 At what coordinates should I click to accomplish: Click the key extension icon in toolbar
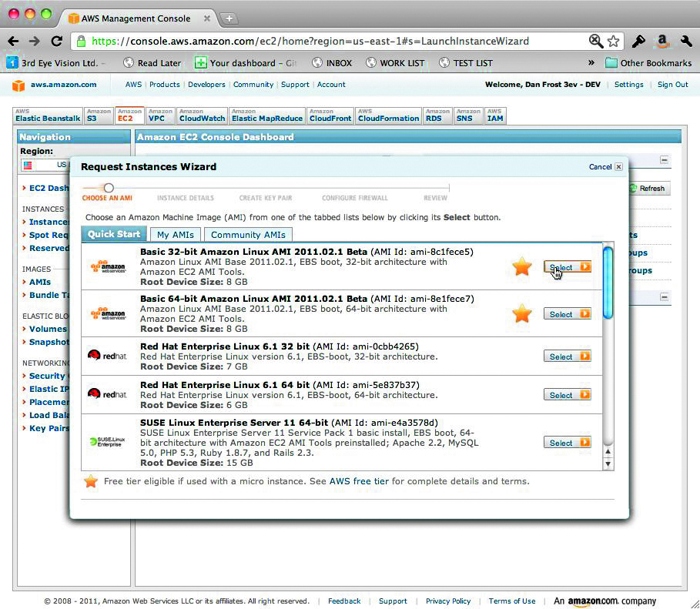click(638, 41)
